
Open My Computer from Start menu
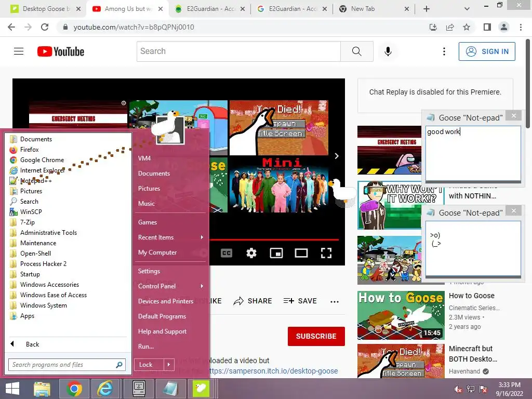point(157,252)
